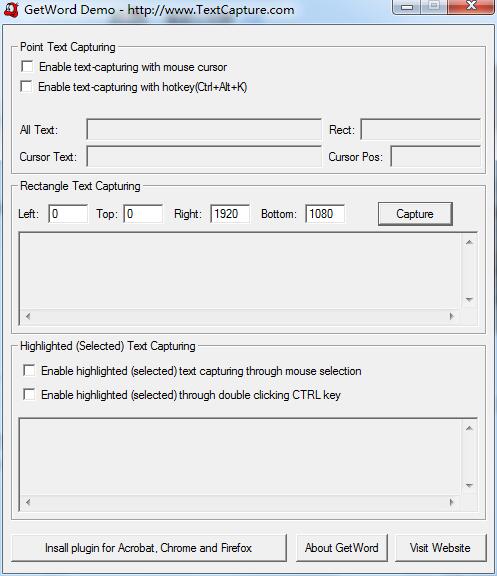This screenshot has width=497, height=576.
Task: Click the down arrow of rectangle capture scrollbar
Action: pyautogui.click(x=469, y=300)
